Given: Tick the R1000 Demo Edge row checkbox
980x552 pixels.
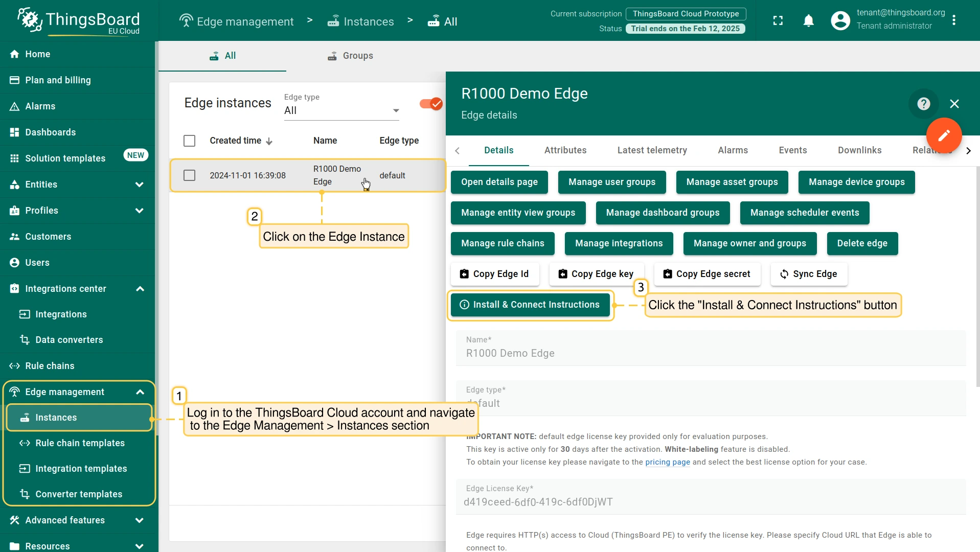Looking at the screenshot, I should click(x=189, y=175).
